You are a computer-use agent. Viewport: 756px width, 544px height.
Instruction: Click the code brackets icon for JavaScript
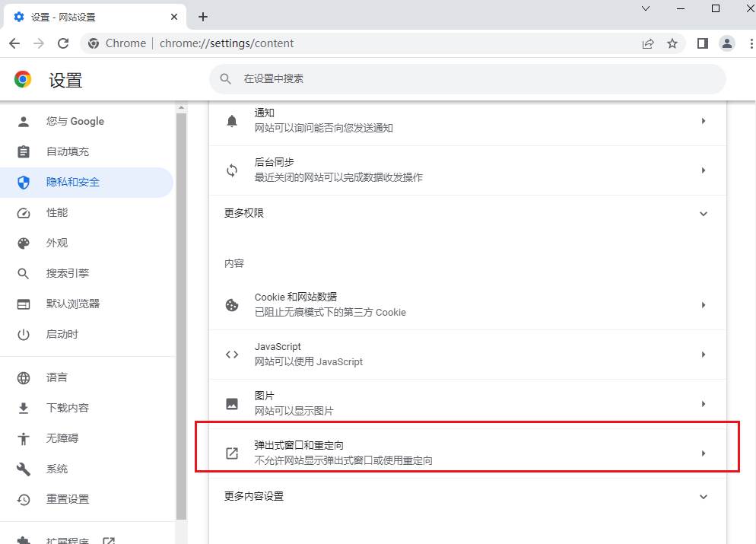(232, 355)
